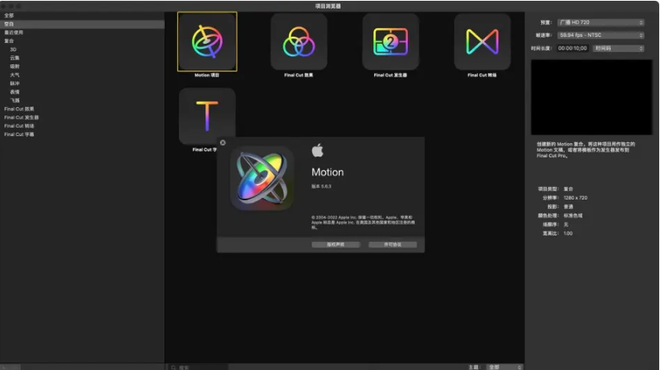The height and width of the screenshot is (370, 660).
Task: Open the 主题 theme dropdown at bottom
Action: (504, 367)
